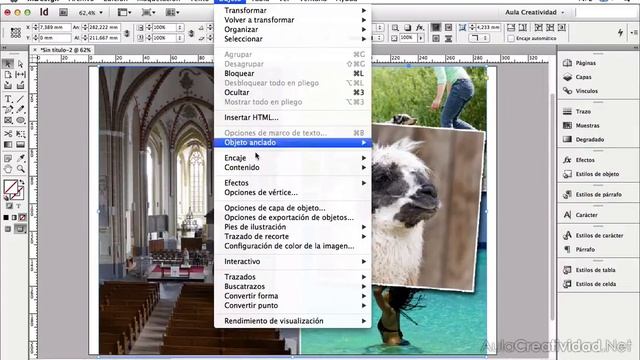640x360 pixels.
Task: Expand the Transformar submenu
Action: click(293, 10)
